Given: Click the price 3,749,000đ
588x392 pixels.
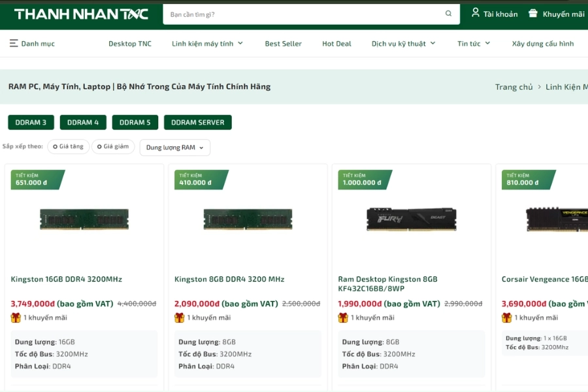Looking at the screenshot, I should pos(33,303).
